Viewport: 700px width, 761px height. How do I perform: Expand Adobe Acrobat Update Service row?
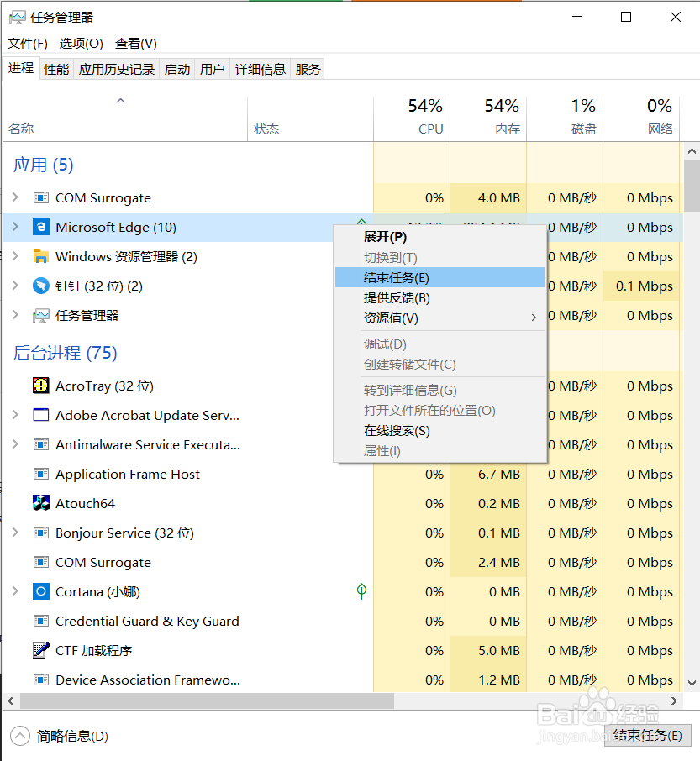pyautogui.click(x=15, y=414)
